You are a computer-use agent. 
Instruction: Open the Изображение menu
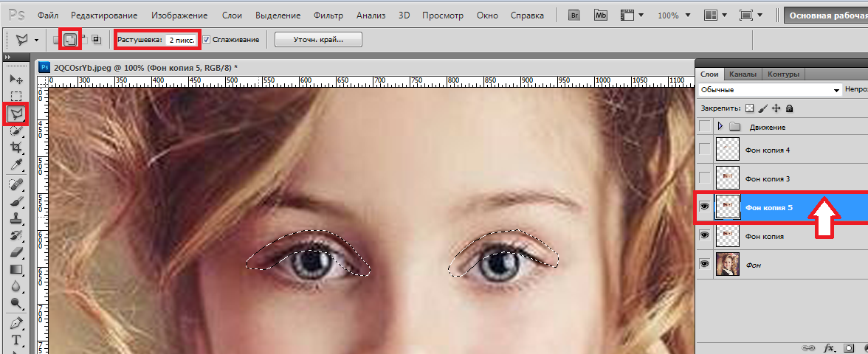click(x=179, y=15)
